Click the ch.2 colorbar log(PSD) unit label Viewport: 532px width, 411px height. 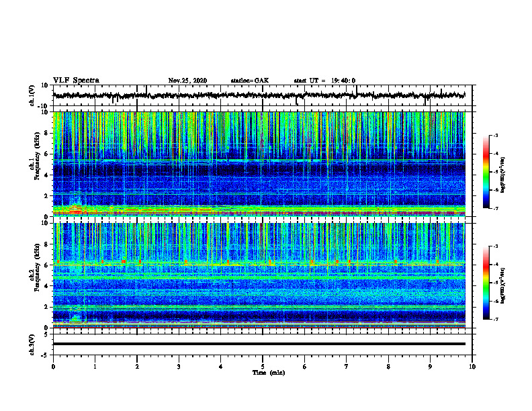(x=503, y=285)
